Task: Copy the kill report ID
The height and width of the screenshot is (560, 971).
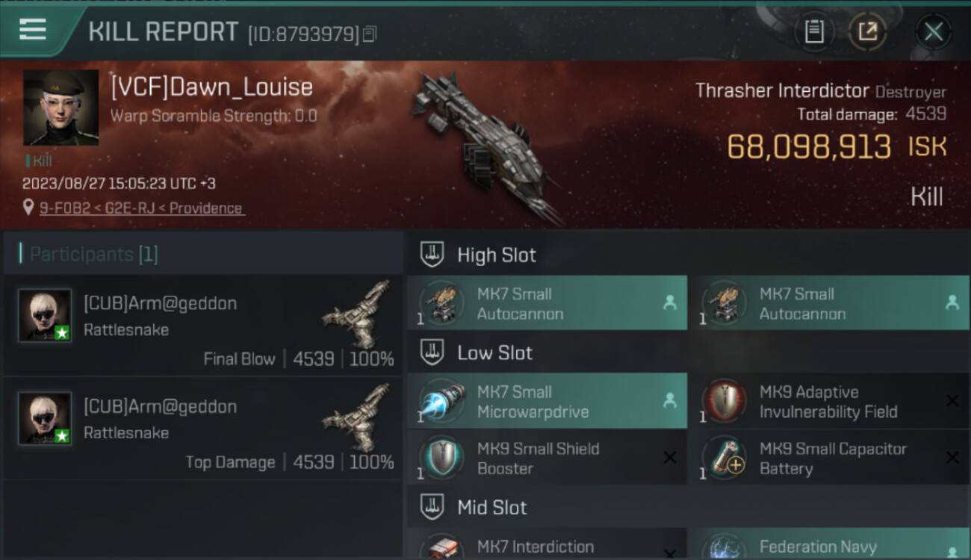Action: click(371, 34)
